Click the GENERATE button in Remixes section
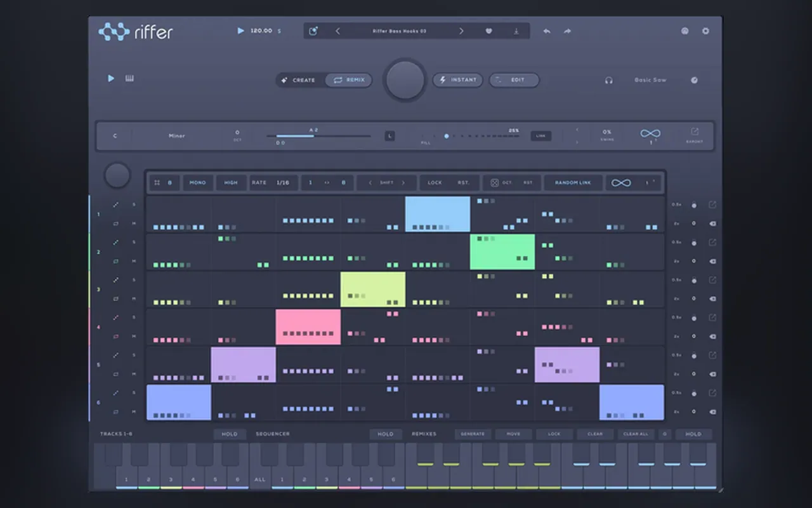The image size is (812, 508). (x=473, y=434)
